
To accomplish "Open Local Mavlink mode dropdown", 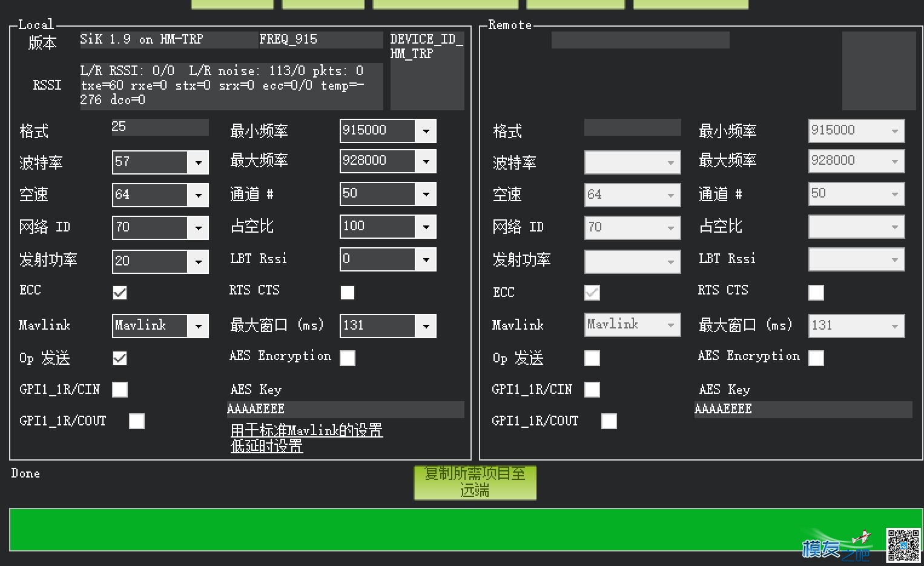I will pos(160,326).
